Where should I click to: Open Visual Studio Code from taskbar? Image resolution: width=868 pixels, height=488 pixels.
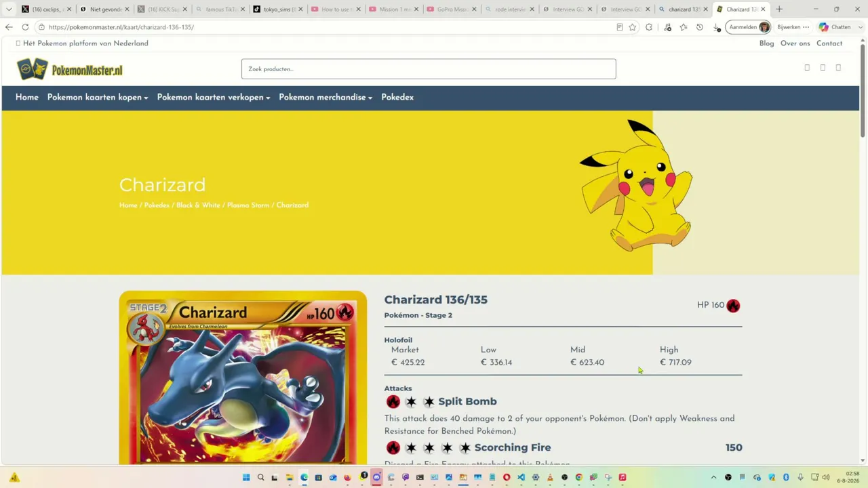pos(521,477)
